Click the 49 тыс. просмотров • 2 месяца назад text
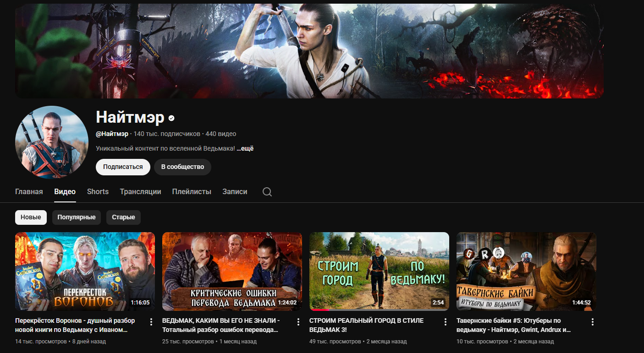 [x=358, y=342]
